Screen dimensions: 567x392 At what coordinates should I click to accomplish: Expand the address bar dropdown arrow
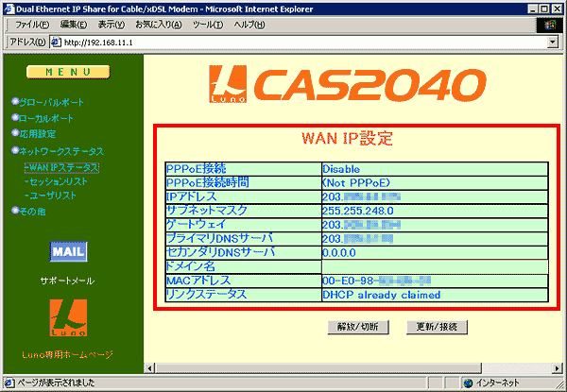click(553, 43)
